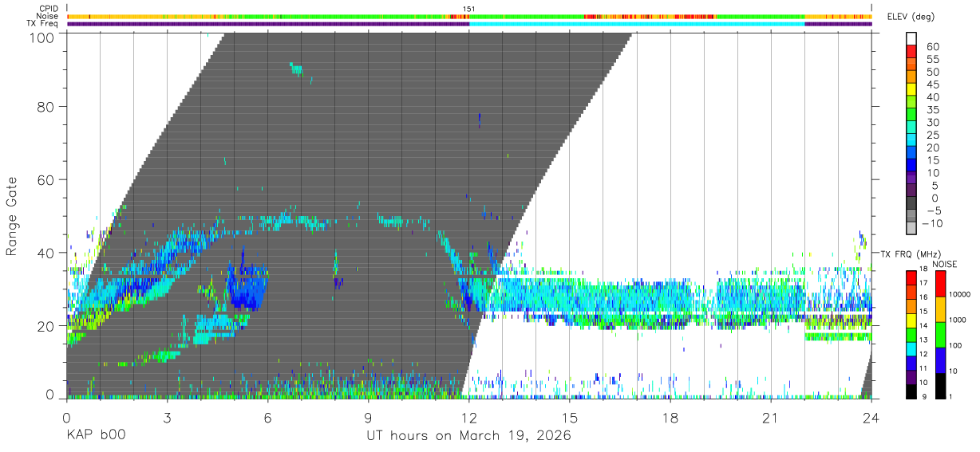Viewport: 980px width, 452px height.
Task: Click the NOISE legend title
Action: 945,263
